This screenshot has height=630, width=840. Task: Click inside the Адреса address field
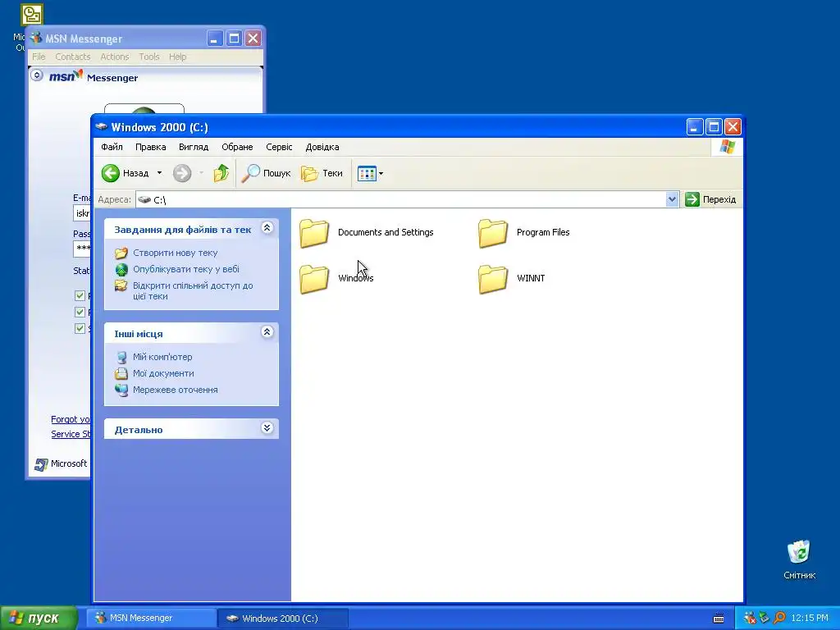click(x=400, y=199)
